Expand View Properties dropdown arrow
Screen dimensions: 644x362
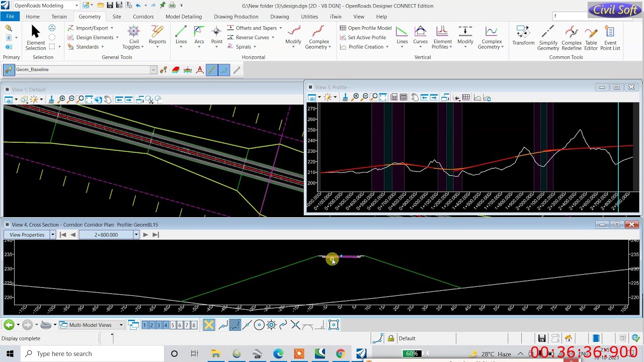pos(52,235)
